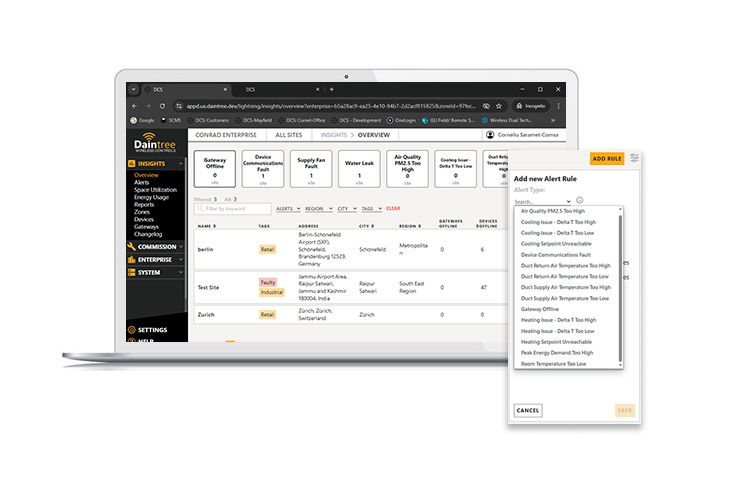750x500 pixels.
Task: Open Energy Usage in the sidebar
Action: pos(152,198)
